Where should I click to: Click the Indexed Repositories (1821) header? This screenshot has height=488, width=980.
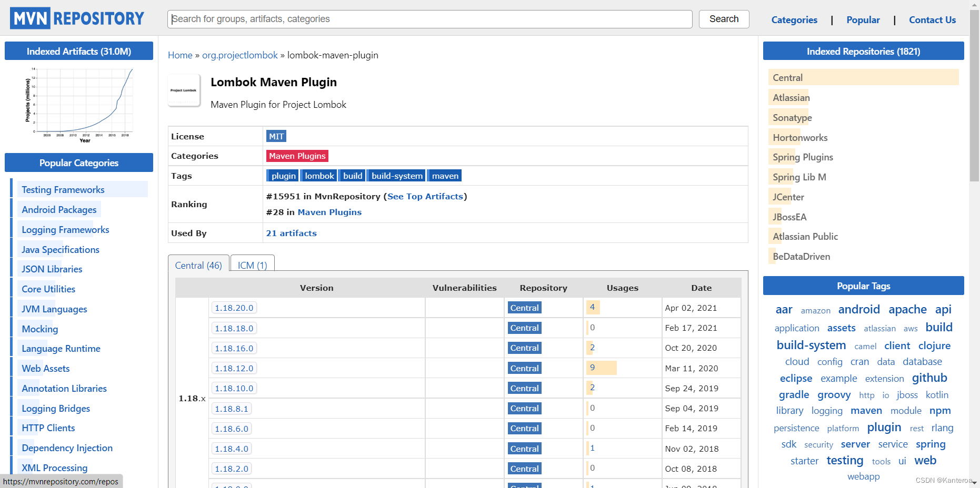pyautogui.click(x=863, y=51)
